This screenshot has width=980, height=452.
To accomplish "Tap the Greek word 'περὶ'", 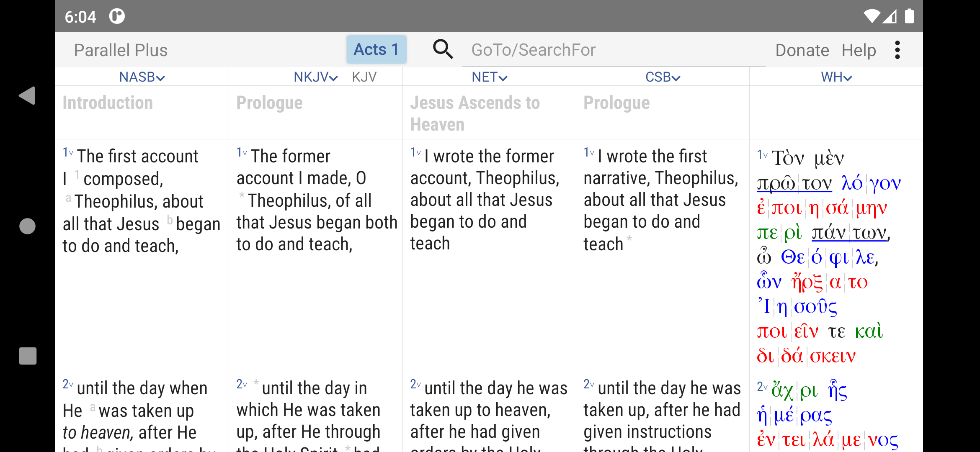I will [x=779, y=233].
